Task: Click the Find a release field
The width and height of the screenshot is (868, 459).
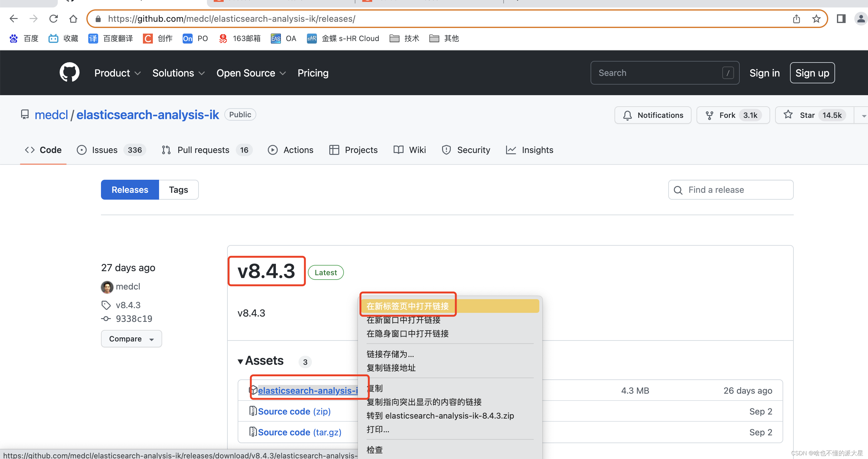Action: click(730, 190)
